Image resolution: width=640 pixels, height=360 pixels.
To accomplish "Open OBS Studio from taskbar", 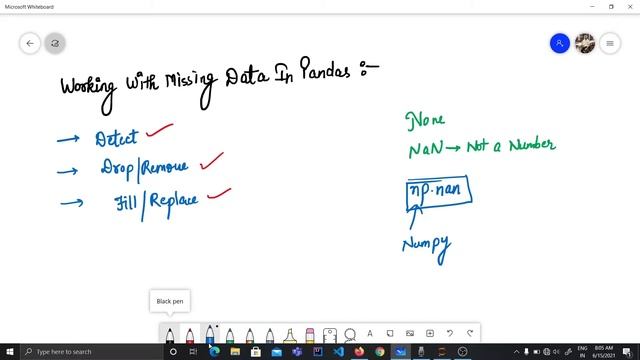I will point(462,352).
